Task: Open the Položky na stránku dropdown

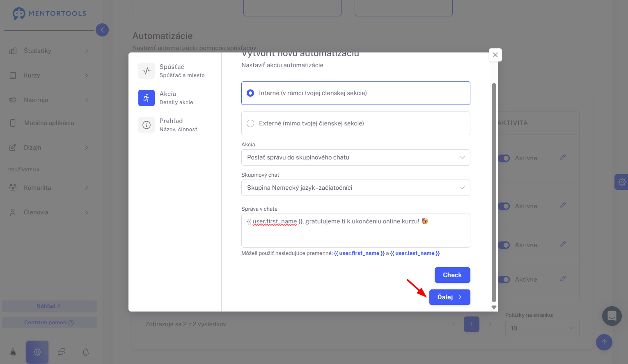Action: click(542, 328)
